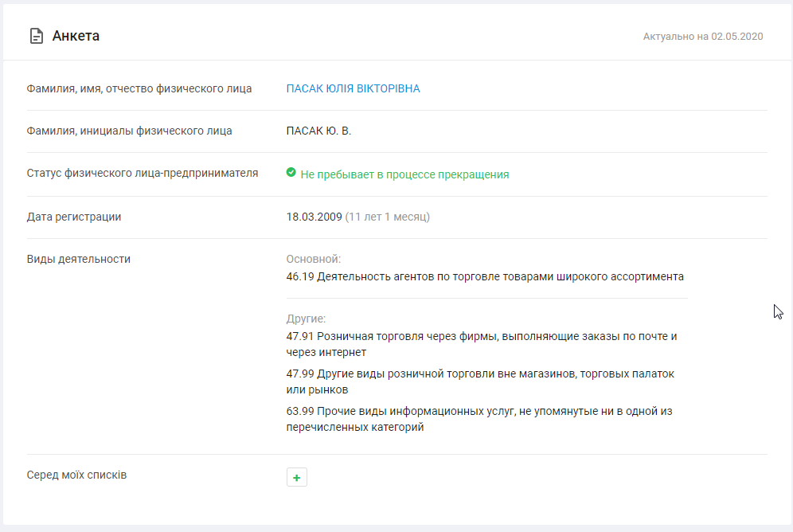
Task: Click the Дата регистрации row label
Action: pyautogui.click(x=74, y=217)
